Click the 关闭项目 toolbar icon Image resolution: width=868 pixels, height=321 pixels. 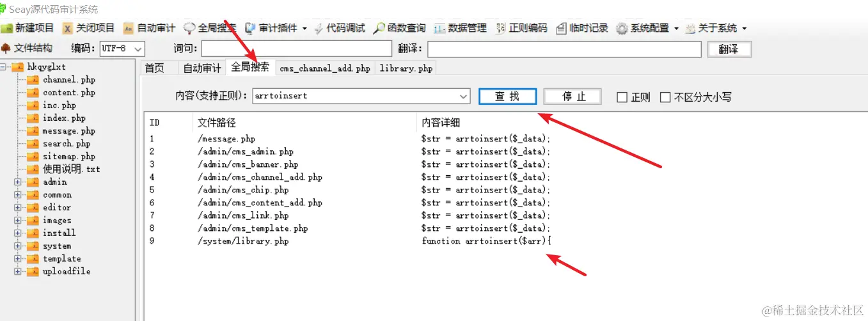(x=67, y=28)
